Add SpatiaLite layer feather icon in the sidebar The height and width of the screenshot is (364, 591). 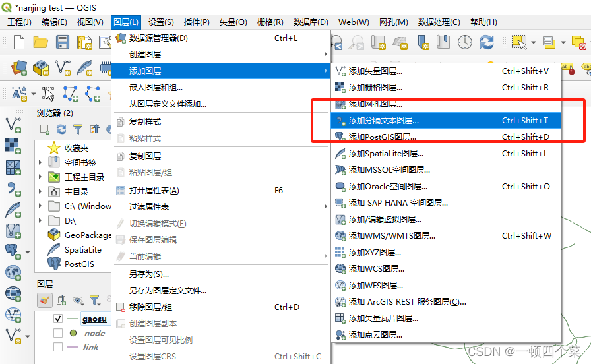pyautogui.click(x=13, y=210)
